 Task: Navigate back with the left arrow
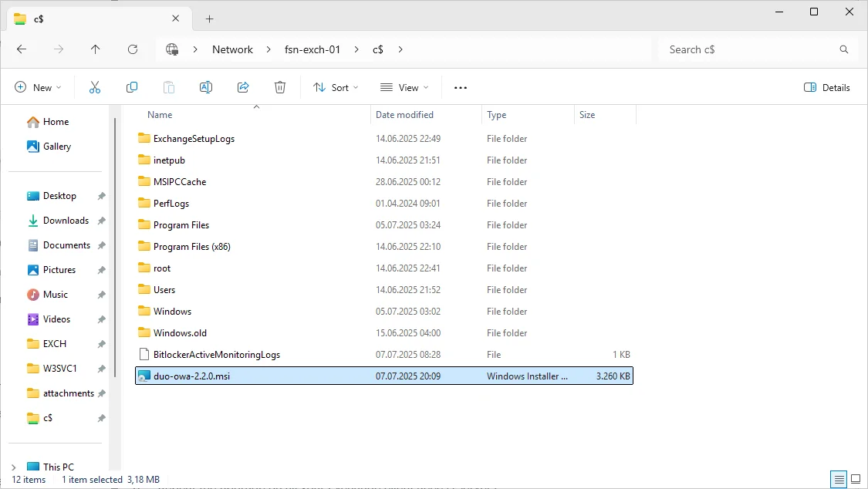point(22,49)
